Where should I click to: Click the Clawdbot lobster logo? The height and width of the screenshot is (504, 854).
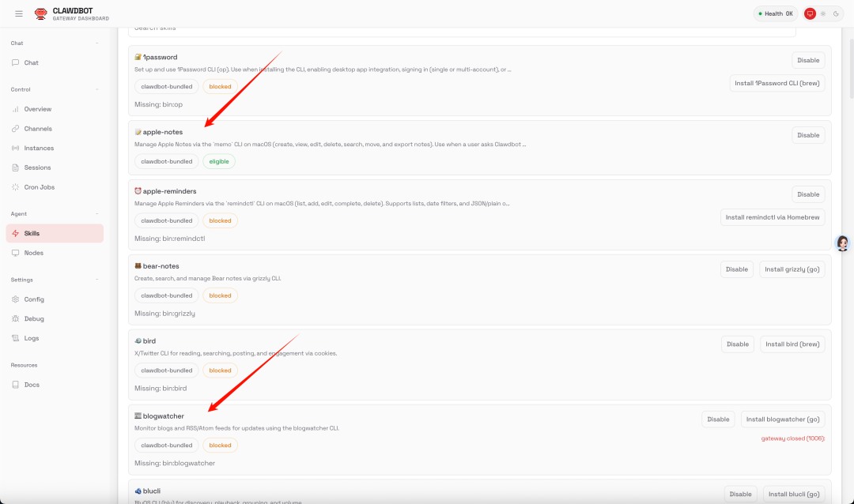[41, 13]
